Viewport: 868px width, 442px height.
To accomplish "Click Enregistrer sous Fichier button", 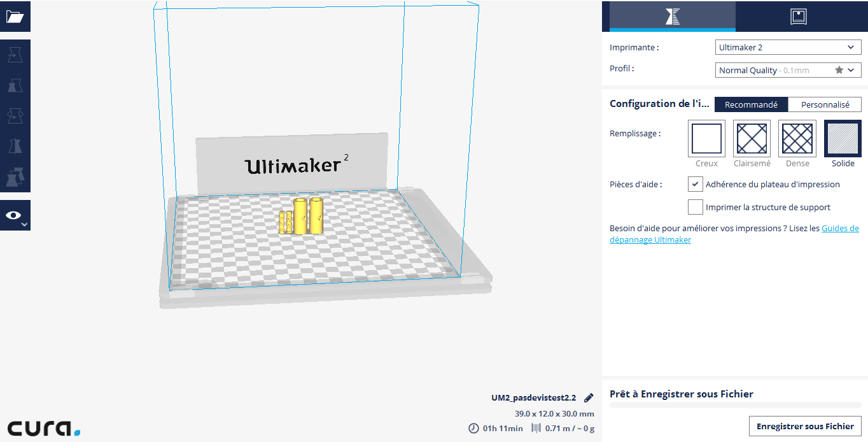I will click(805, 426).
